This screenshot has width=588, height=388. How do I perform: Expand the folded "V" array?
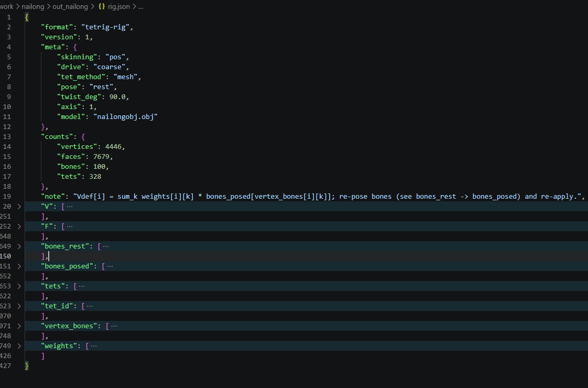pyautogui.click(x=19, y=207)
